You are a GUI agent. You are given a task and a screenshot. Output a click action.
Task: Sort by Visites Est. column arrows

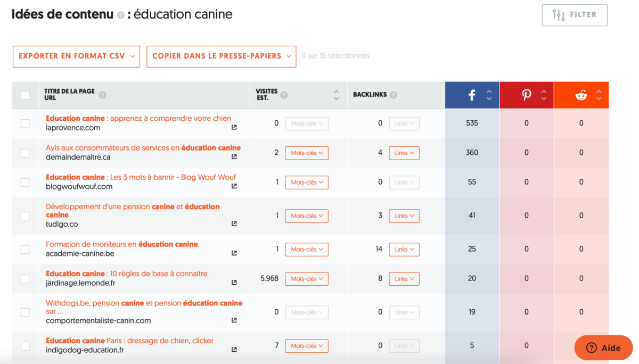click(336, 95)
